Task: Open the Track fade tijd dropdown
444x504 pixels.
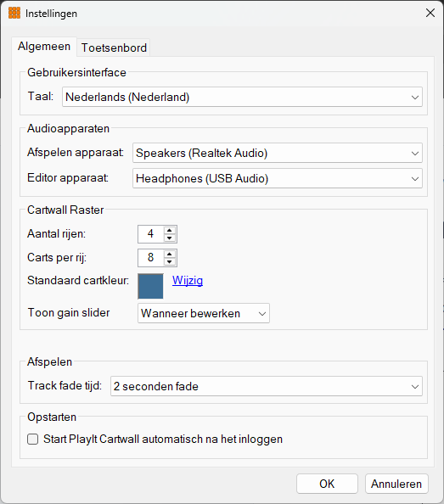Action: click(267, 386)
